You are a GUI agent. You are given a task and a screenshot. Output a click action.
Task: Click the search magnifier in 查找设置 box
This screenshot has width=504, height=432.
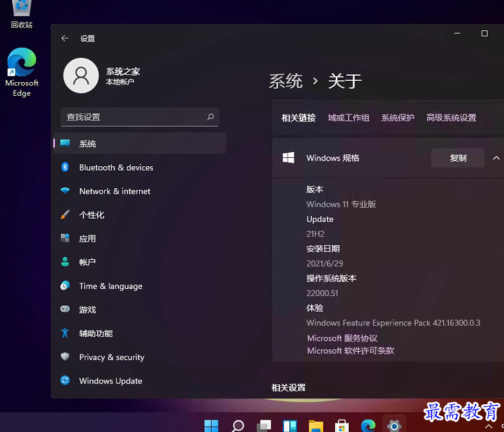pos(210,117)
